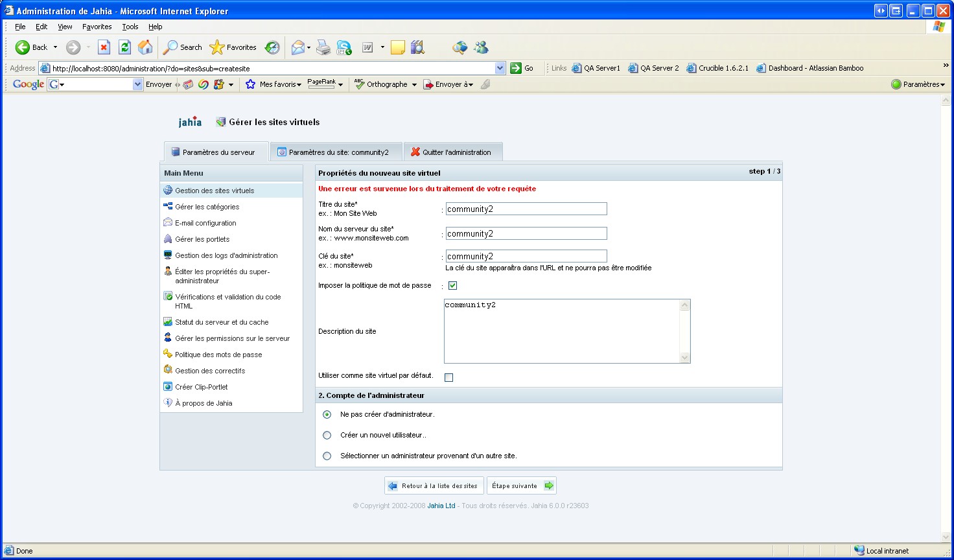Expand the Mail icon dropdown arrow

pyautogui.click(x=308, y=47)
